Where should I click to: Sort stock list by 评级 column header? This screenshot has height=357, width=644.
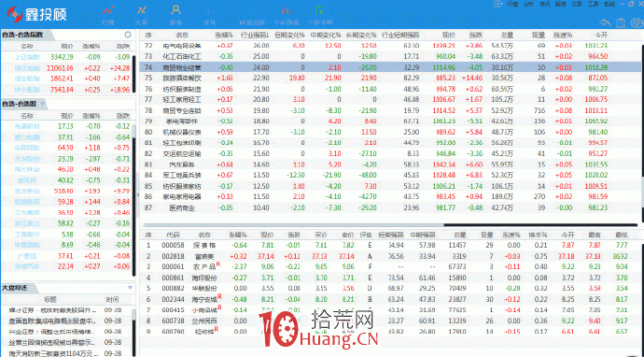366,235
